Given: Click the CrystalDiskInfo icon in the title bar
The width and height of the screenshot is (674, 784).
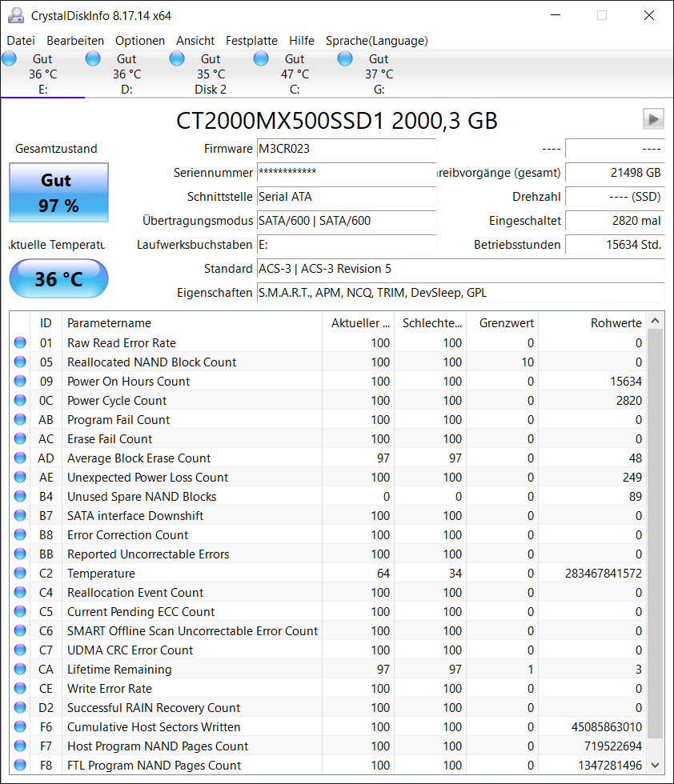Looking at the screenshot, I should pyautogui.click(x=15, y=14).
